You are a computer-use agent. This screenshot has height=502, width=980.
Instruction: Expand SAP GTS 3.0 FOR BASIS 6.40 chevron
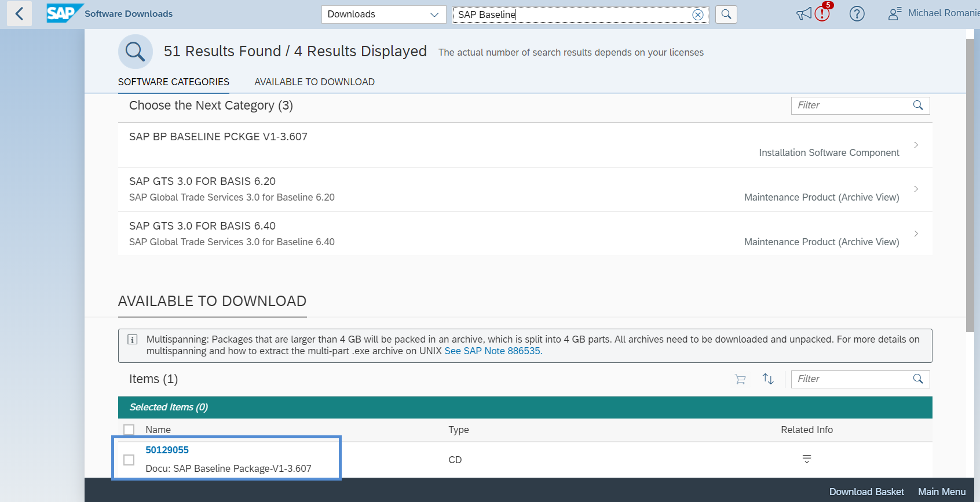916,234
